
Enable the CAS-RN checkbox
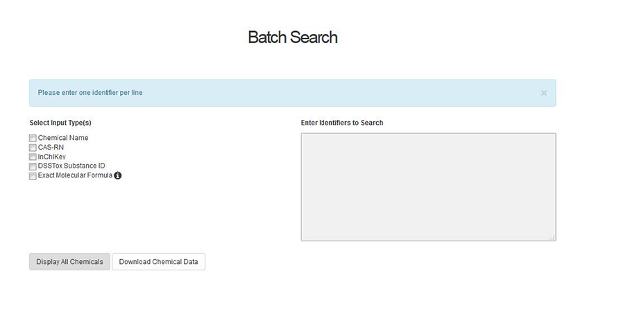[x=33, y=148]
